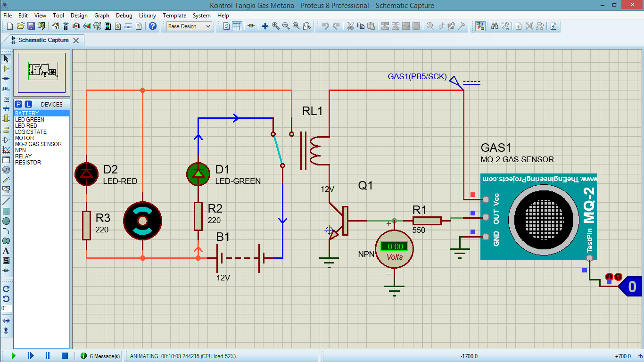Click the Redraw display refresh icon
The image size is (644, 362).
226,26
